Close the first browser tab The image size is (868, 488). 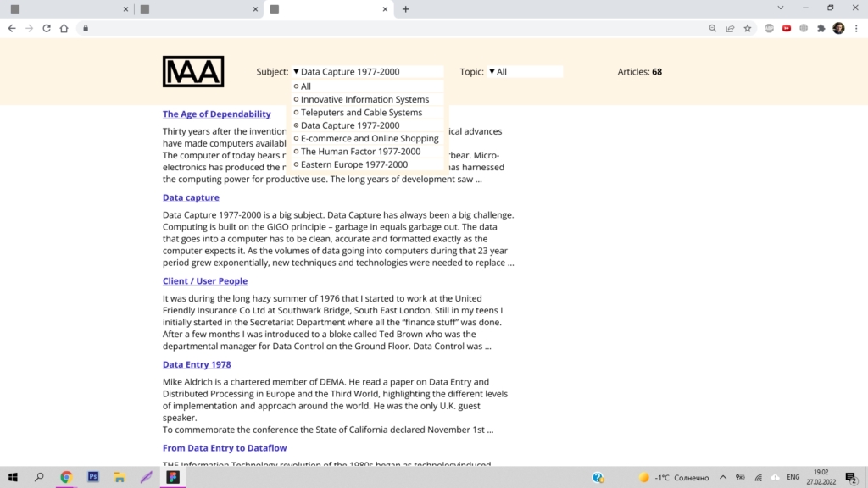tap(125, 9)
